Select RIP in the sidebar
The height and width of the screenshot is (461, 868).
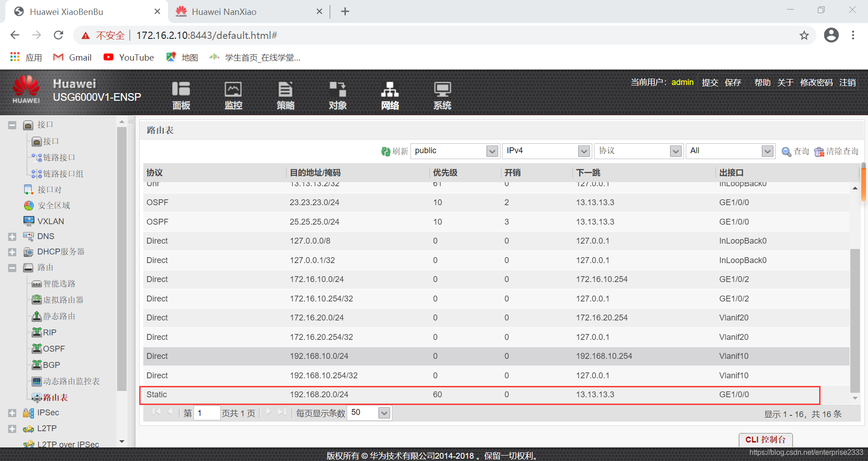[49, 333]
